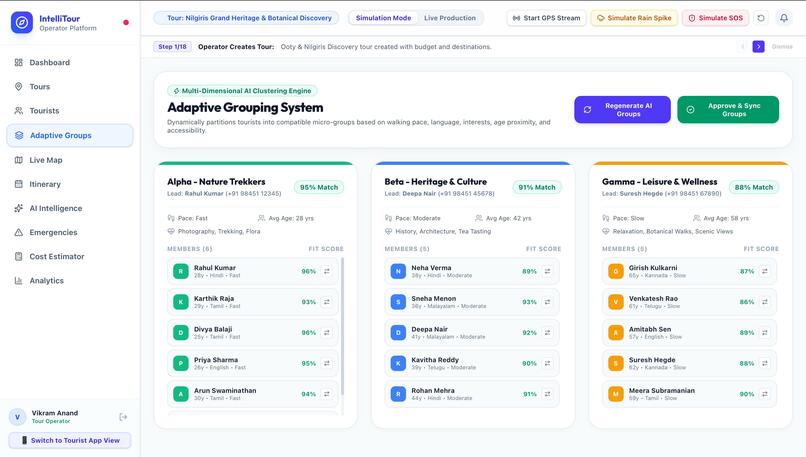Open the Cost Estimator
This screenshot has width=806, height=457.
[x=69, y=257]
